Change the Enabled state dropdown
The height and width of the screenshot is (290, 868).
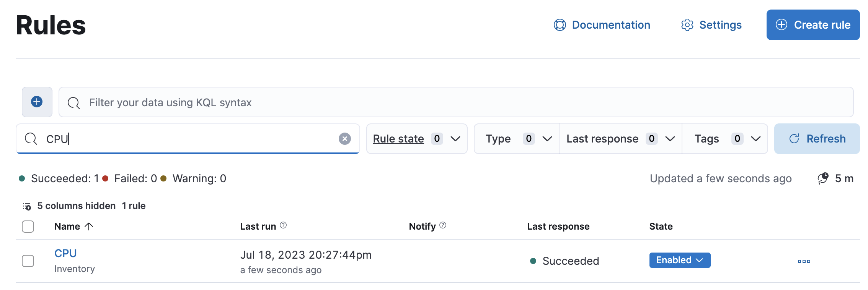tap(679, 260)
